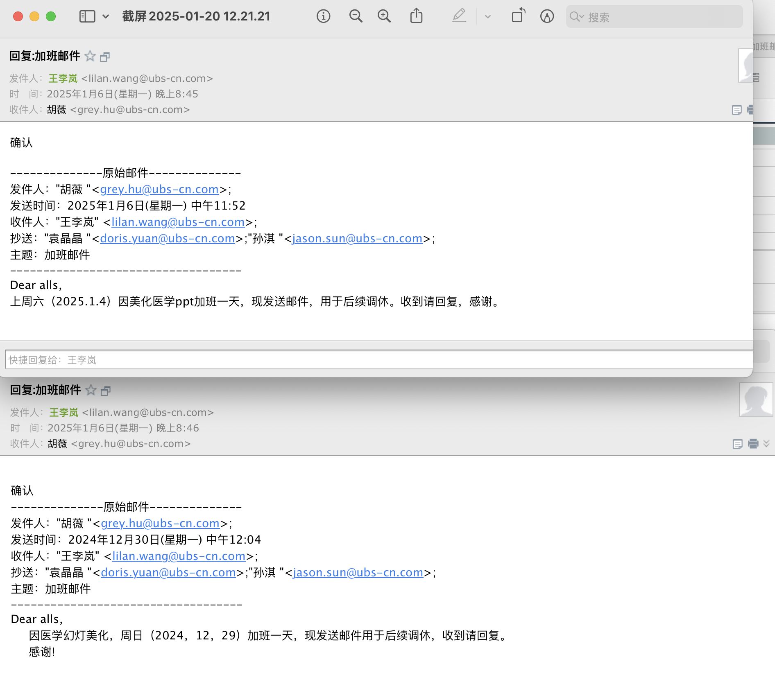Zoom in using the magnifier plus icon
The image size is (775, 700).
point(384,16)
